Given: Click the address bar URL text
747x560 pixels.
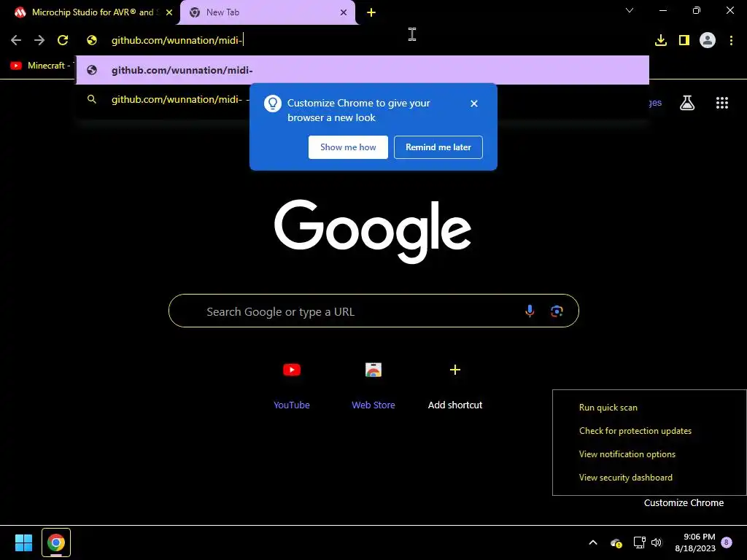Looking at the screenshot, I should [177, 41].
